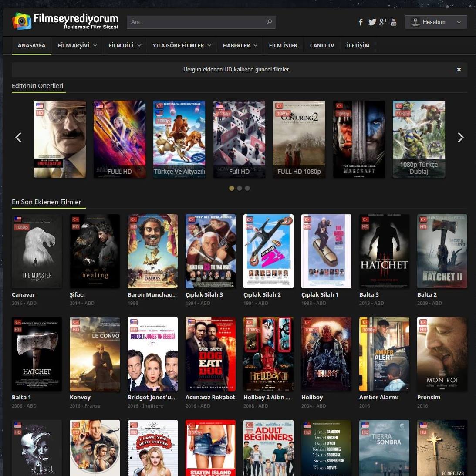Viewport: 476px width, 476px height.
Task: Select first carousel pagination dot
Action: [x=232, y=188]
